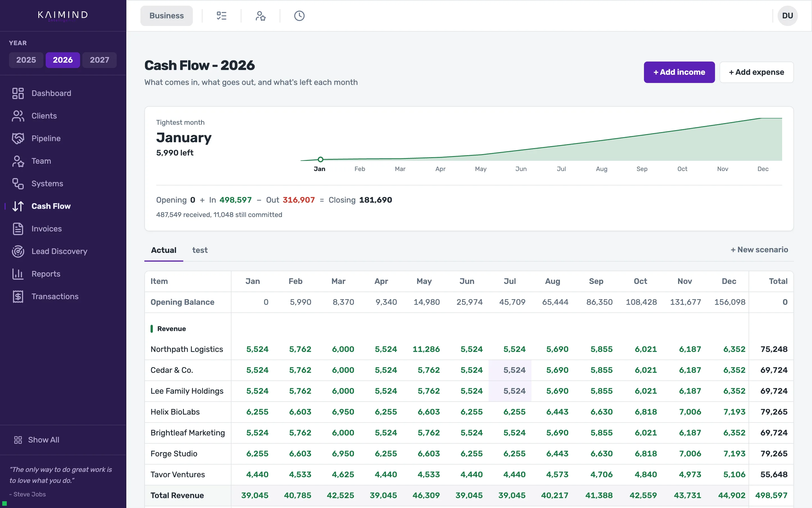Click the Clients people icon
The height and width of the screenshot is (508, 812).
pyautogui.click(x=18, y=116)
